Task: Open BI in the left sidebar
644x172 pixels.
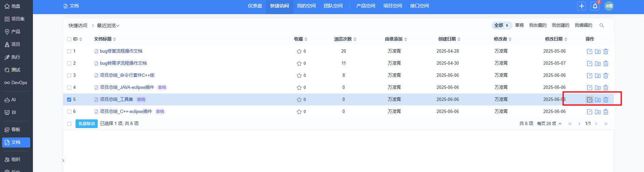Action: 10,112
